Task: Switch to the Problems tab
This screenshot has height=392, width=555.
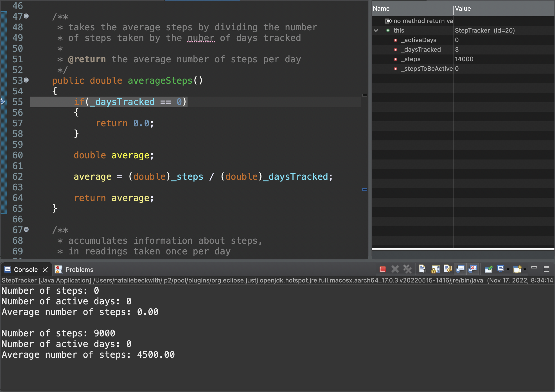Action: [79, 270]
